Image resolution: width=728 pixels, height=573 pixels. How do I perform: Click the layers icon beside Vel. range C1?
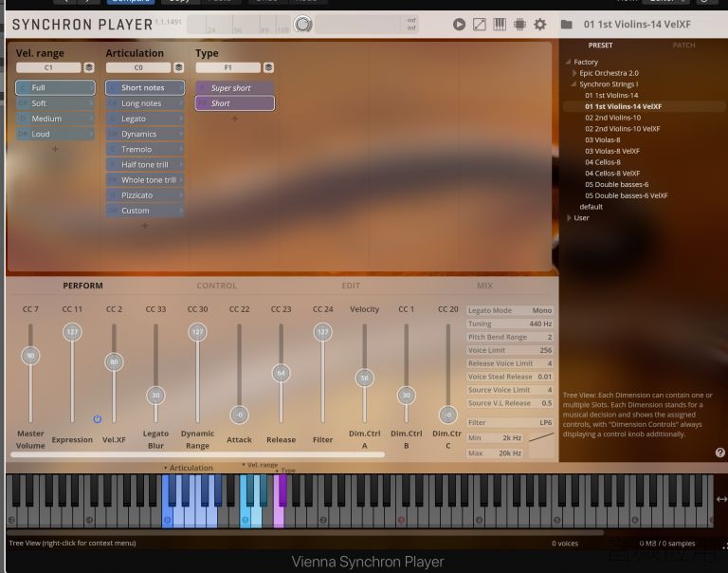click(89, 67)
